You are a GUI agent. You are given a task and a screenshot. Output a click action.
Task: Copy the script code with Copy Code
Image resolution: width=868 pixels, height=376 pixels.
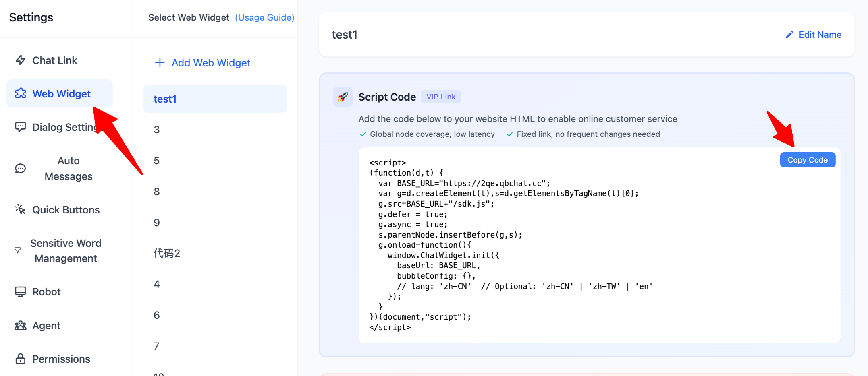808,160
